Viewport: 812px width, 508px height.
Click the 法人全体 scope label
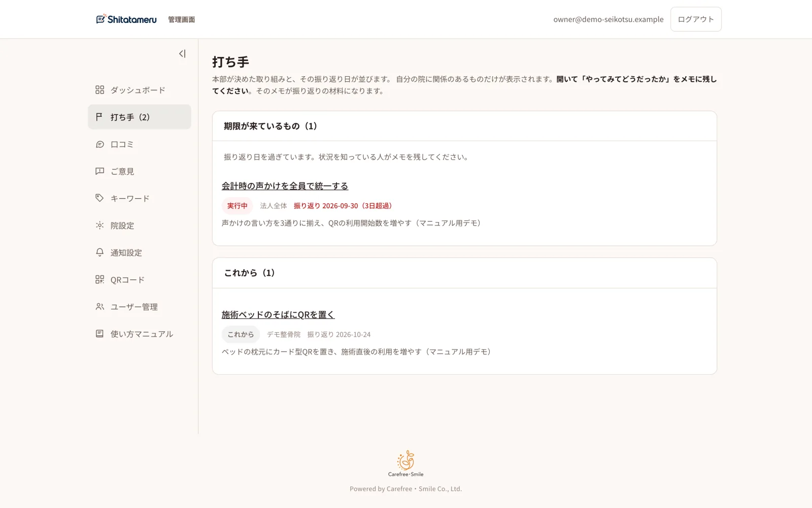[x=274, y=206]
